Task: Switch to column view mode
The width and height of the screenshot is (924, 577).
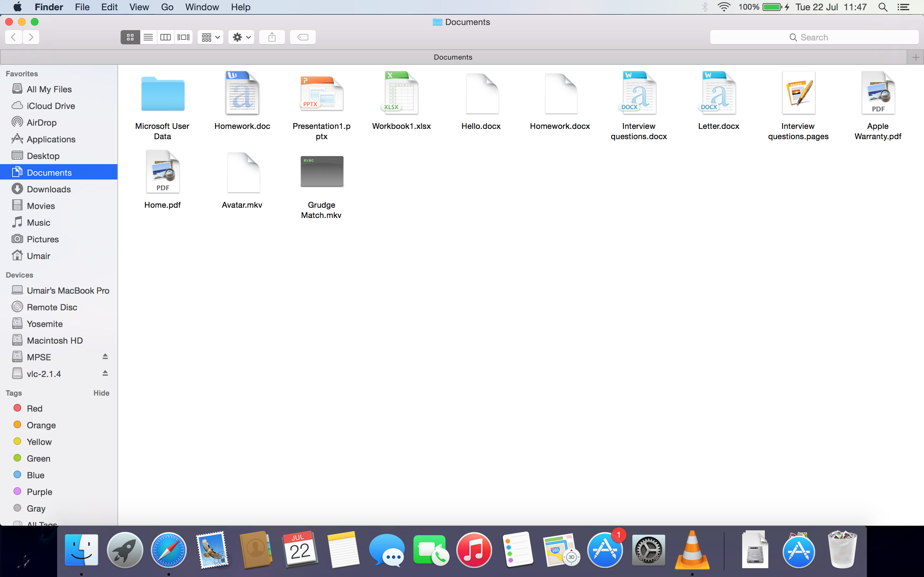Action: click(x=165, y=37)
